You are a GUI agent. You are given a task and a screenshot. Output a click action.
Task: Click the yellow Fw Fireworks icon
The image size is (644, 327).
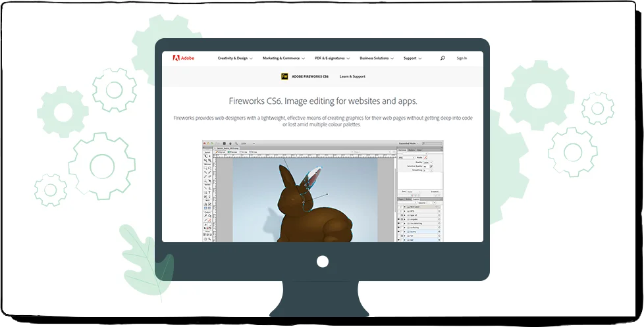click(284, 76)
